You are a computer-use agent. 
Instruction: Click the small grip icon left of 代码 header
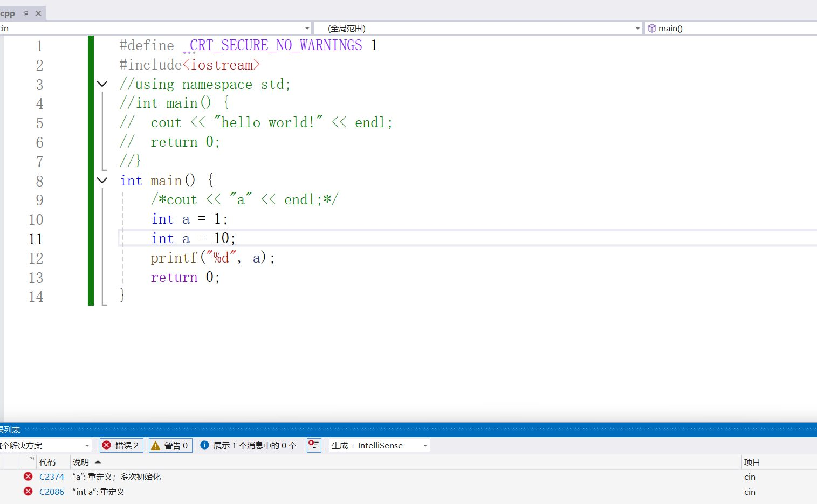point(32,459)
